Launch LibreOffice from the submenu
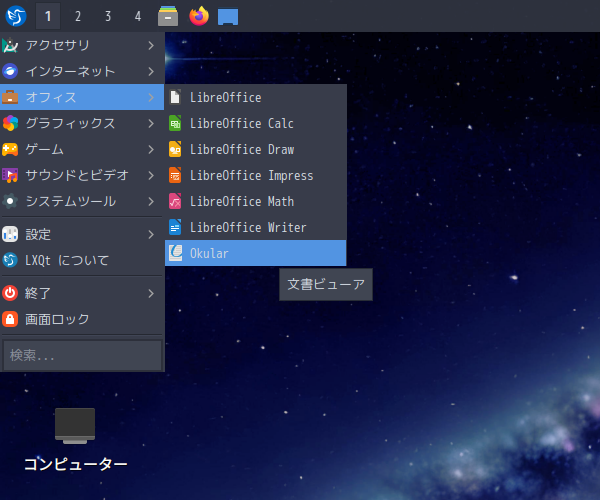 coord(256,97)
